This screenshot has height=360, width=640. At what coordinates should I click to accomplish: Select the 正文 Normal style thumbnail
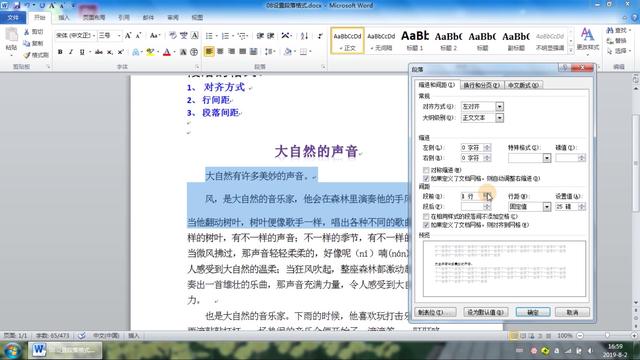coord(347,40)
